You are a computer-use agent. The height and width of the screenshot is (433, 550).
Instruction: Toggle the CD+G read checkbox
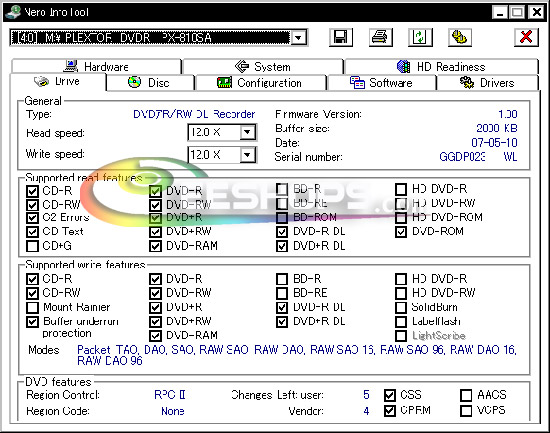tap(32, 246)
